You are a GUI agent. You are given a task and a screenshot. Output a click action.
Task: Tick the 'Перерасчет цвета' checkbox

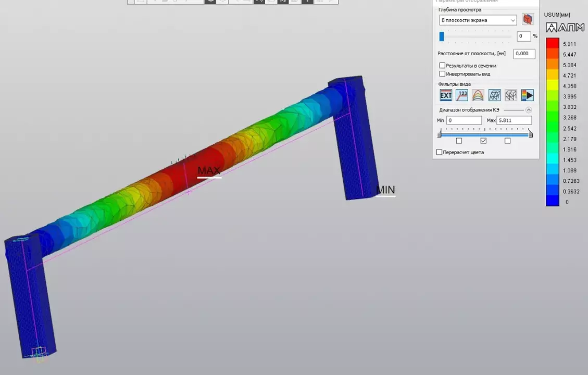[x=439, y=152]
